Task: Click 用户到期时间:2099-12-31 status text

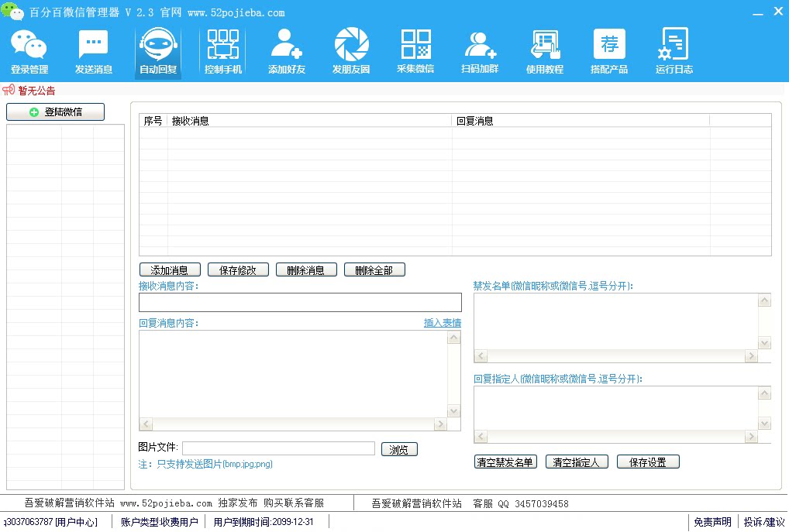Action: pos(264,522)
